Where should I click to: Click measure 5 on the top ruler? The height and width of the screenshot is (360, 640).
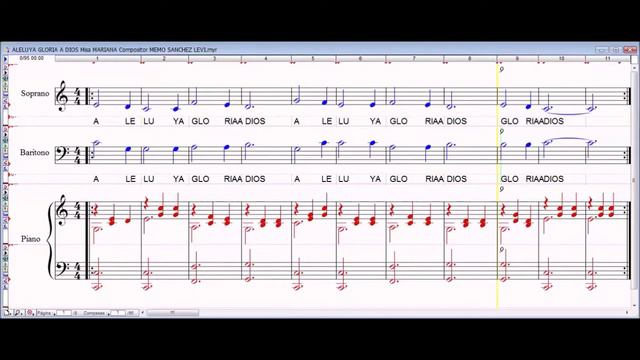(313, 59)
